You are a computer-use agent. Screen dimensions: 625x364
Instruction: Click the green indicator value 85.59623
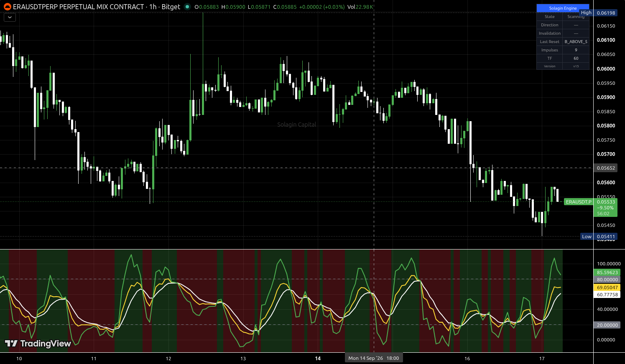coord(607,272)
